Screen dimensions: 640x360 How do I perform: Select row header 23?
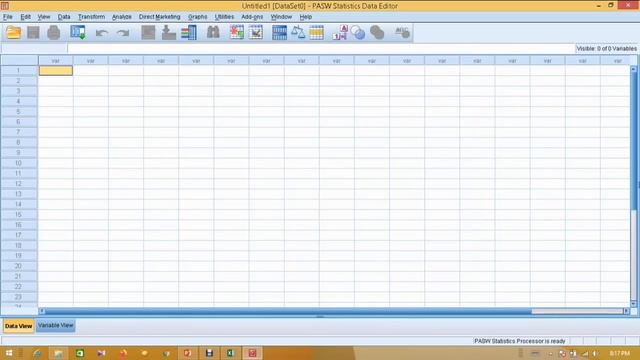tap(19, 297)
